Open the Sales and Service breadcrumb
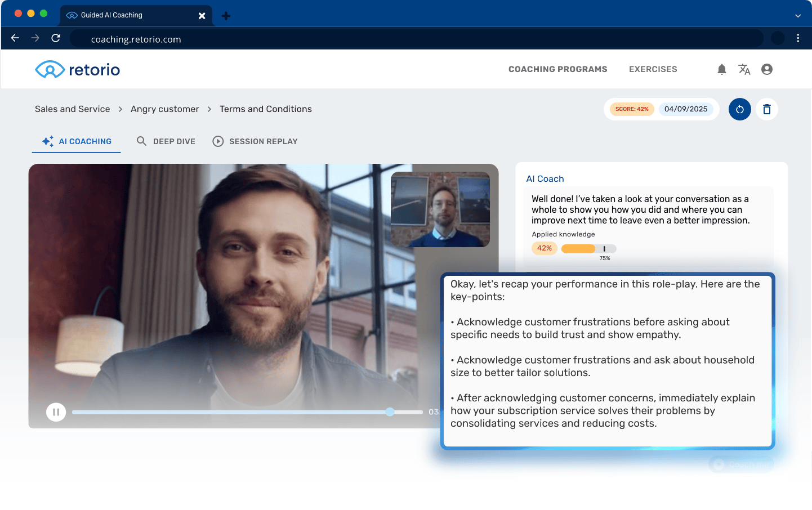Screen dimensions: 812x510 coord(72,109)
